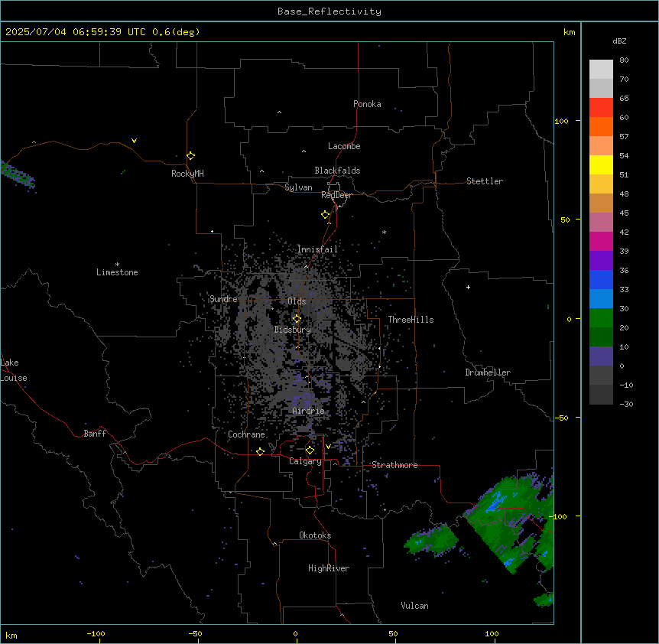659x644 pixels.
Task: Select the yellow diamond marker below Cochrane
Action: click(260, 451)
